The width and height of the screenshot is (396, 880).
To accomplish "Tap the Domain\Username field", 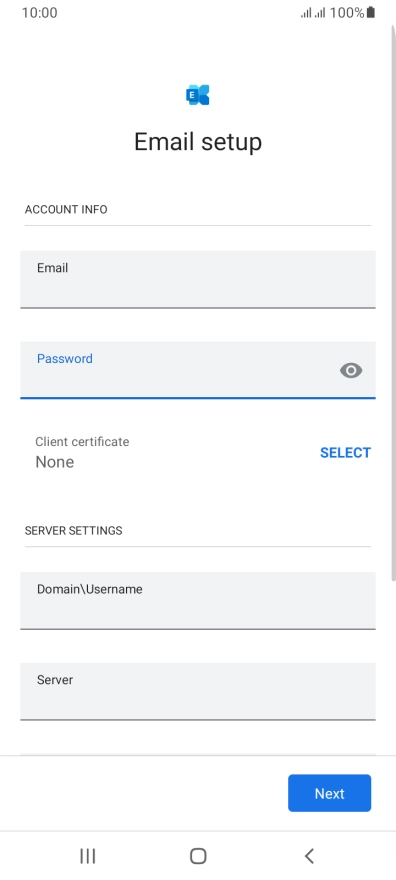I will (198, 601).
